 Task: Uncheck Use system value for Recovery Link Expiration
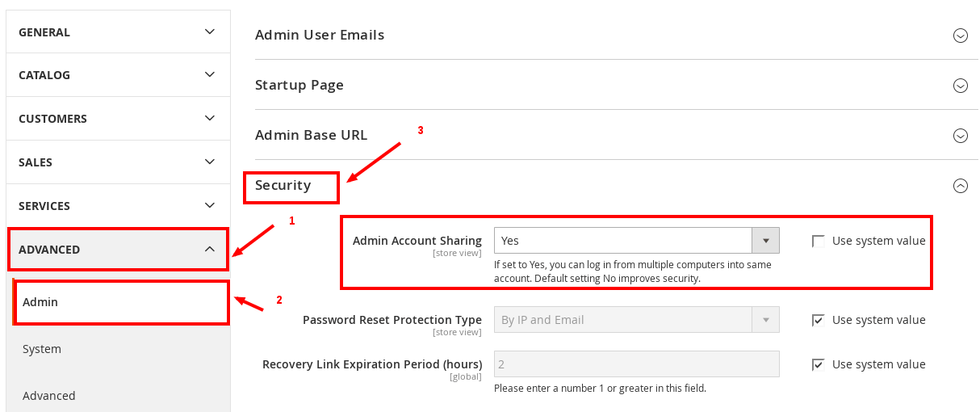pos(818,364)
